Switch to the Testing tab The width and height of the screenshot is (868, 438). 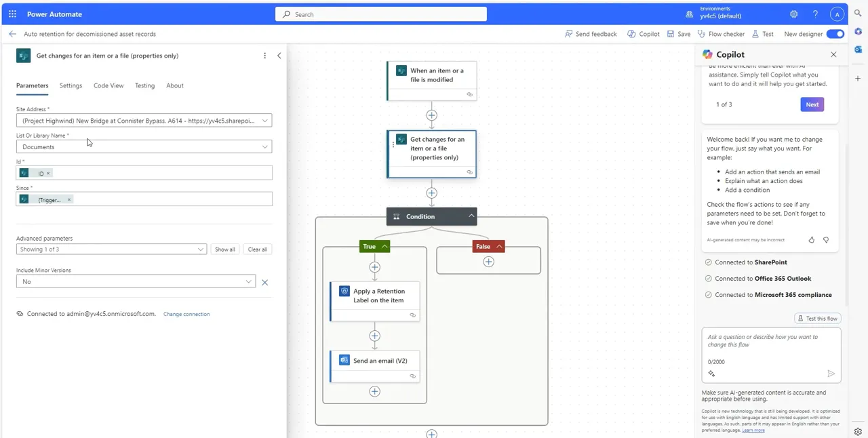tap(144, 85)
